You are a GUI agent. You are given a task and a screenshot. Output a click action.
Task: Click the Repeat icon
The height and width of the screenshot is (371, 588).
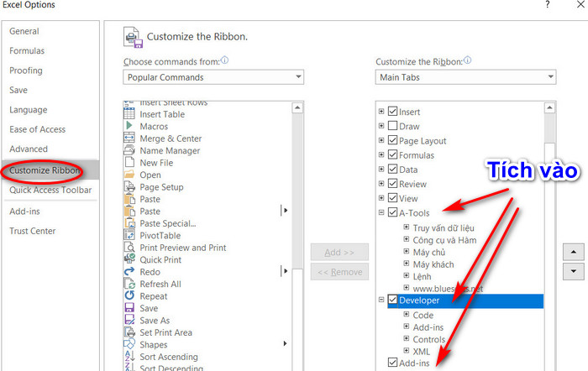[x=129, y=295]
